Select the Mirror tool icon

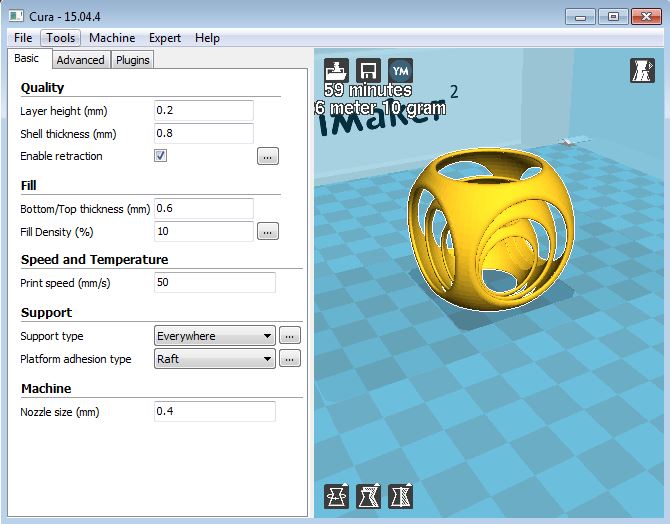(x=400, y=496)
